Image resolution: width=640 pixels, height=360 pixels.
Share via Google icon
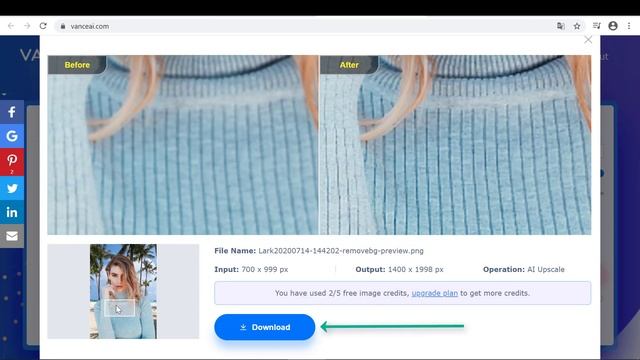[12, 136]
